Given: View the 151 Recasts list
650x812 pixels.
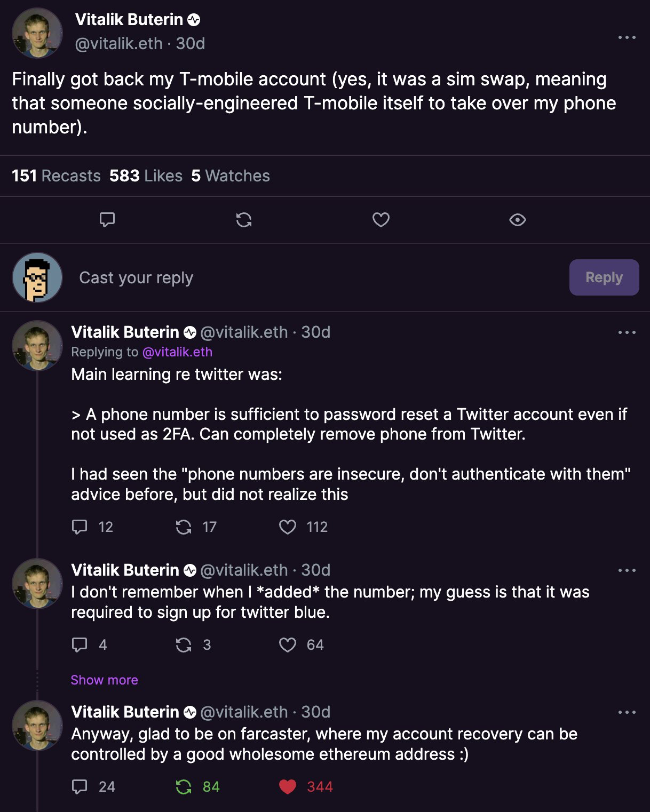Looking at the screenshot, I should tap(56, 176).
